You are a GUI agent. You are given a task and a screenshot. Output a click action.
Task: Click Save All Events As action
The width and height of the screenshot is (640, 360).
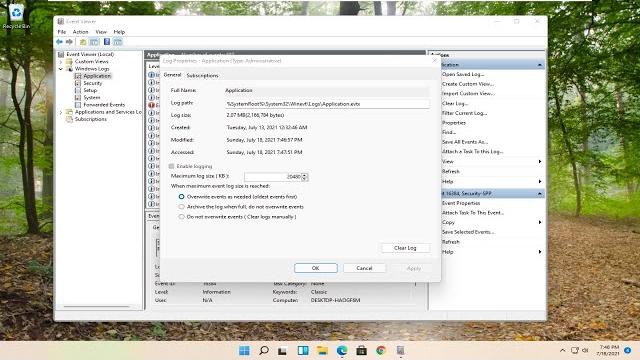pos(465,142)
